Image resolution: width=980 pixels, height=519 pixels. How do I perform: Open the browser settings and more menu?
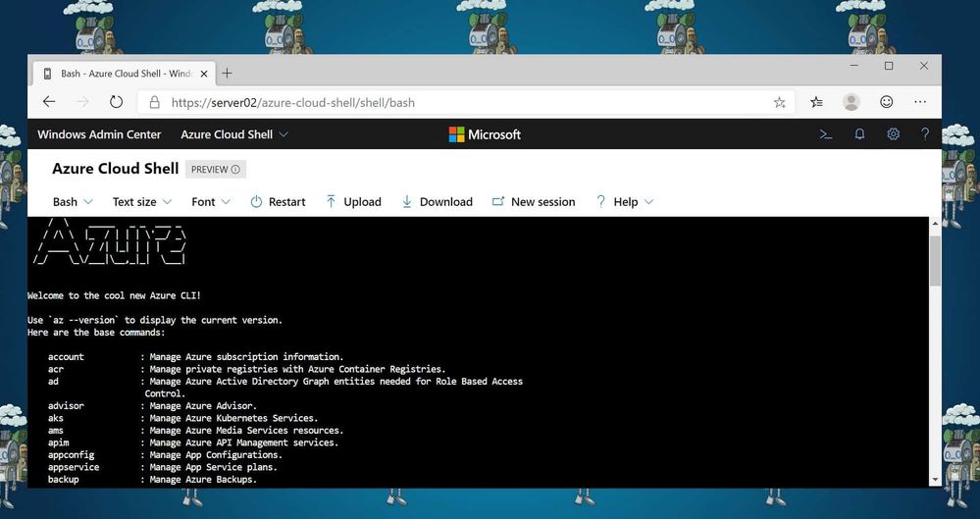(920, 102)
